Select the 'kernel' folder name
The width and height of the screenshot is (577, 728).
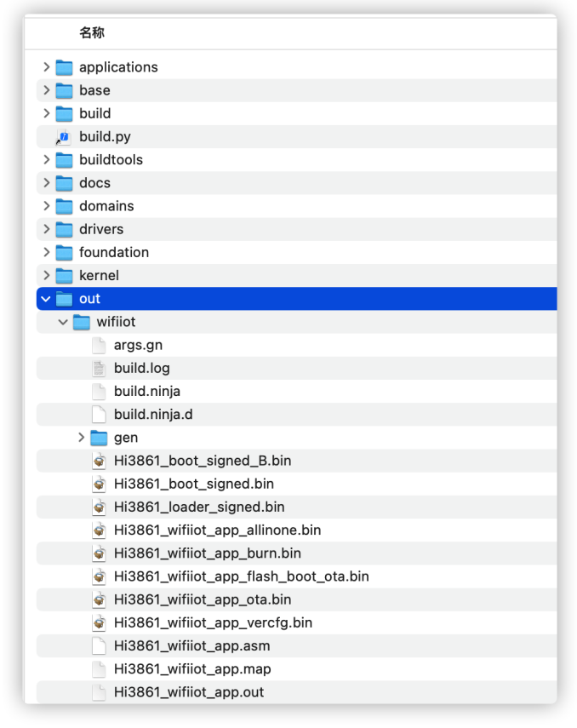pos(99,276)
